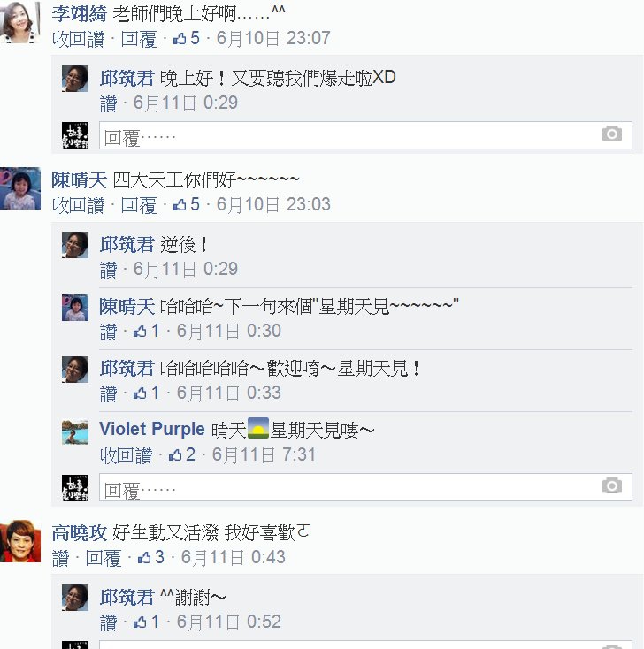The width and height of the screenshot is (644, 649).
Task: Reply to 高曉玫's comment
Action: pos(103,558)
